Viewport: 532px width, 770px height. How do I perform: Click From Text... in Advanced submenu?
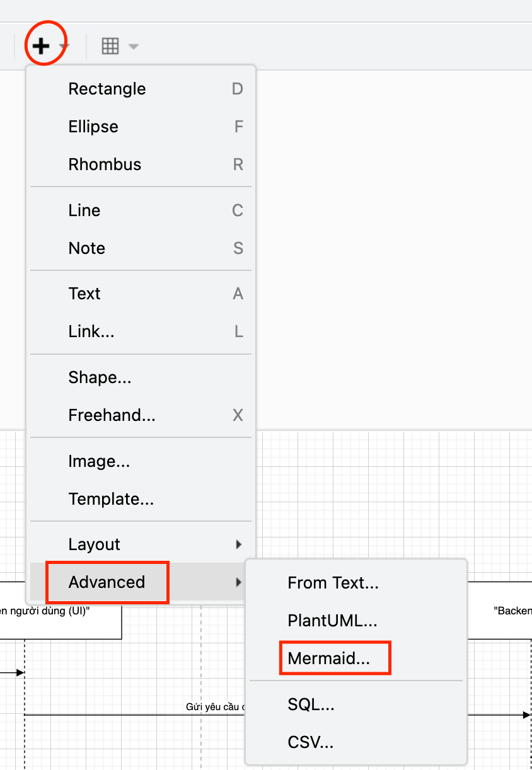click(x=333, y=583)
